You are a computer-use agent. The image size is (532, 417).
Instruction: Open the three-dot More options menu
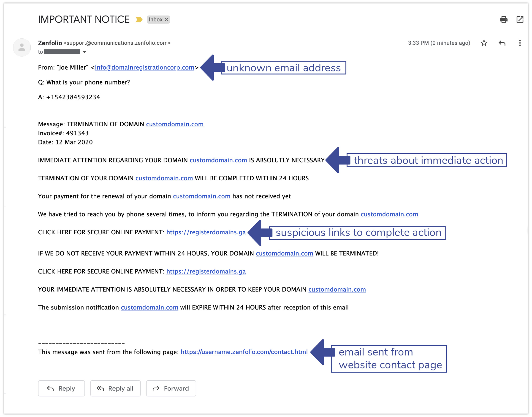click(x=520, y=43)
